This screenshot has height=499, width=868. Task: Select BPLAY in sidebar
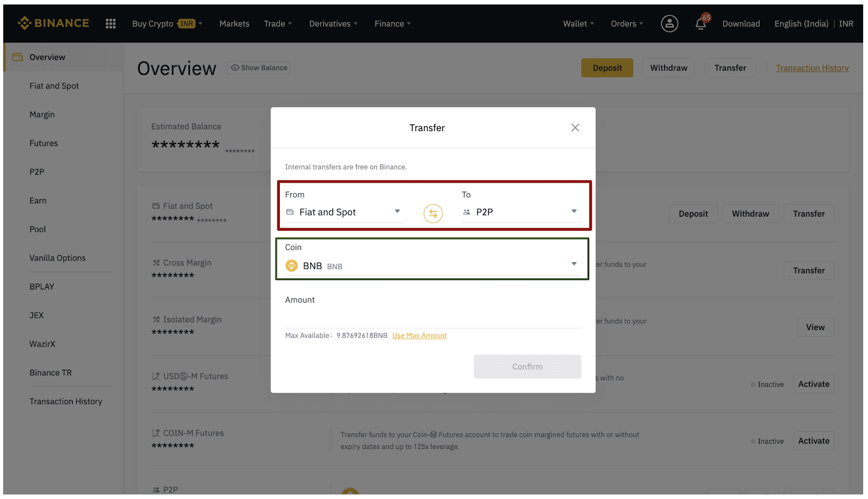point(42,287)
